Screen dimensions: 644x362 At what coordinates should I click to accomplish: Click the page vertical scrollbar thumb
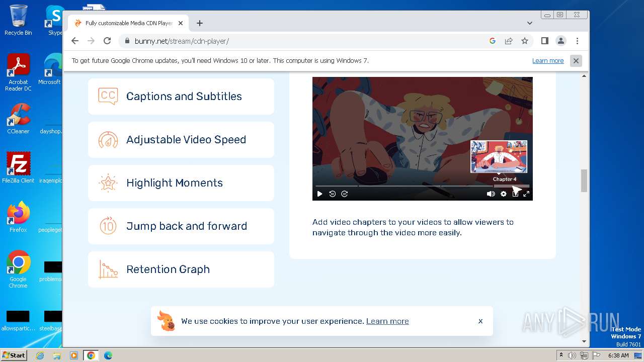(584, 180)
